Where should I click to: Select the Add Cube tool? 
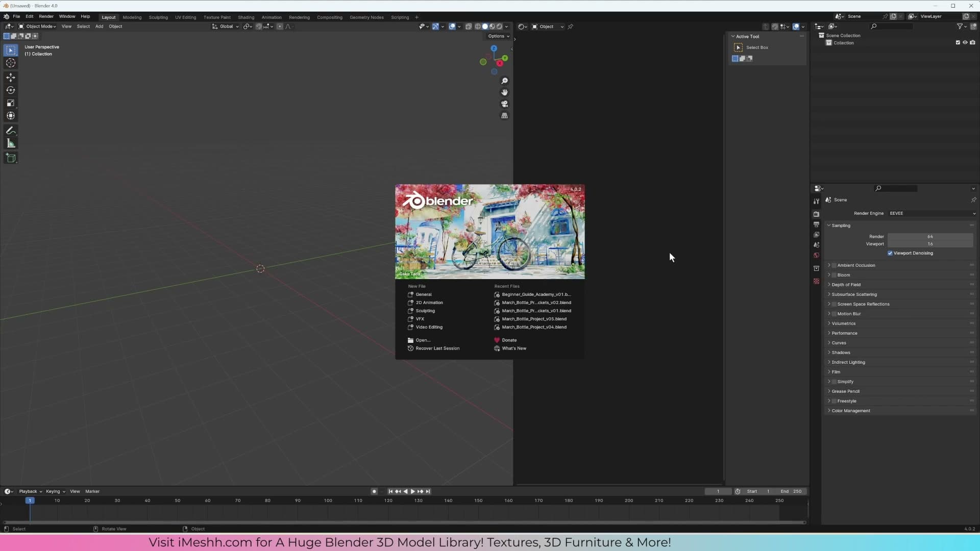[11, 158]
